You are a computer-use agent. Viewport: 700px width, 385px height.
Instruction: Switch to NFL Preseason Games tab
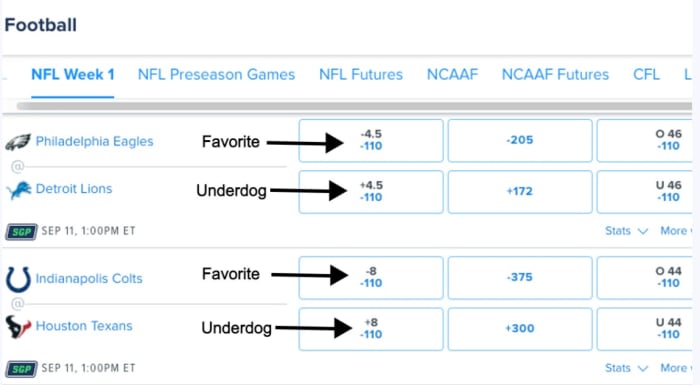pos(217,75)
